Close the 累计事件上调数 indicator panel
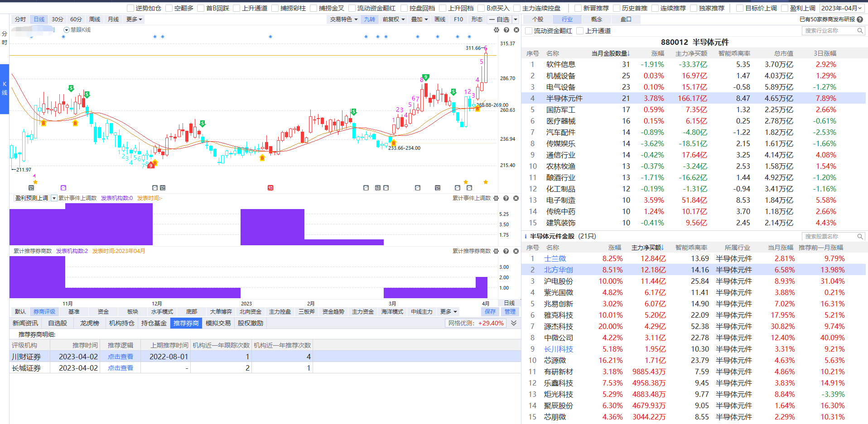Image resolution: width=868 pixels, height=424 pixels. [516, 198]
